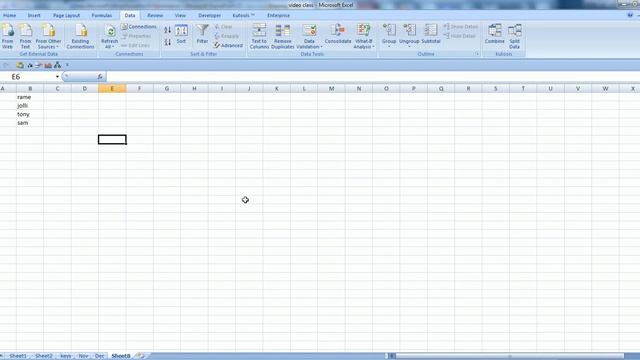This screenshot has height=360, width=640.
Task: Select cell containing sam
Action: point(30,123)
